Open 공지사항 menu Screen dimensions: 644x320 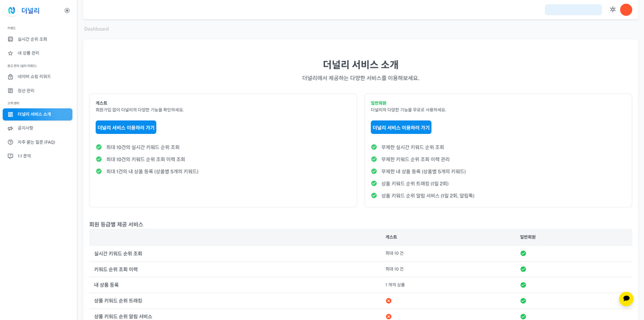click(37, 128)
